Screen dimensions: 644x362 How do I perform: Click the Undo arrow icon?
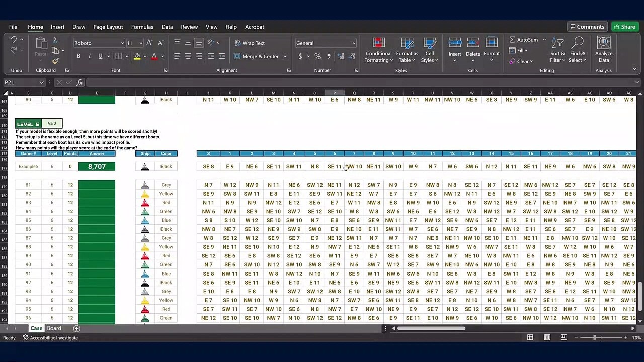[14, 40]
